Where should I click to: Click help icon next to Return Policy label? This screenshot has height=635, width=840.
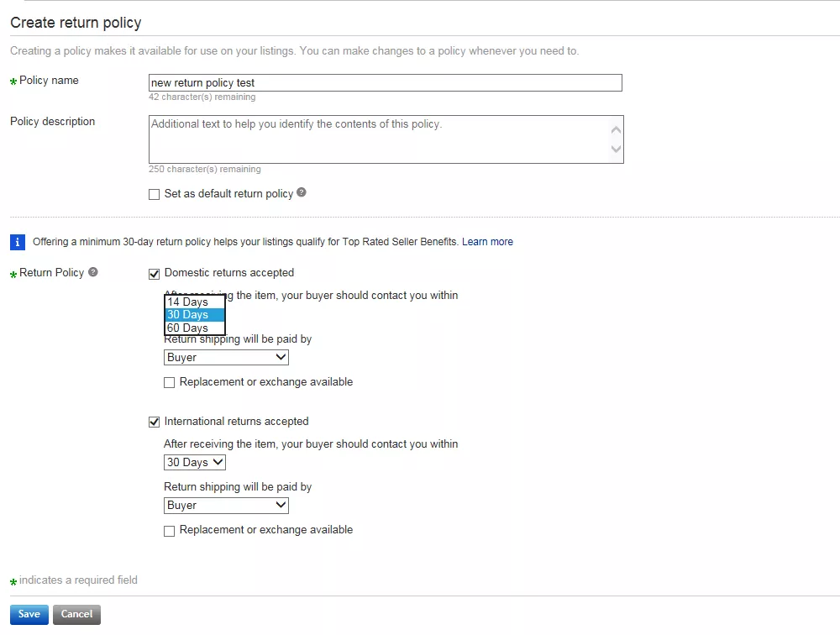pos(93,272)
